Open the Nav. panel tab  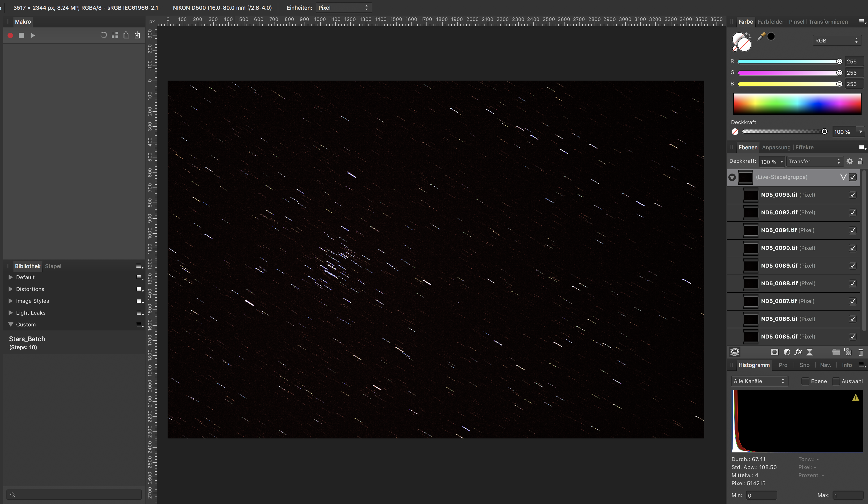(x=825, y=365)
